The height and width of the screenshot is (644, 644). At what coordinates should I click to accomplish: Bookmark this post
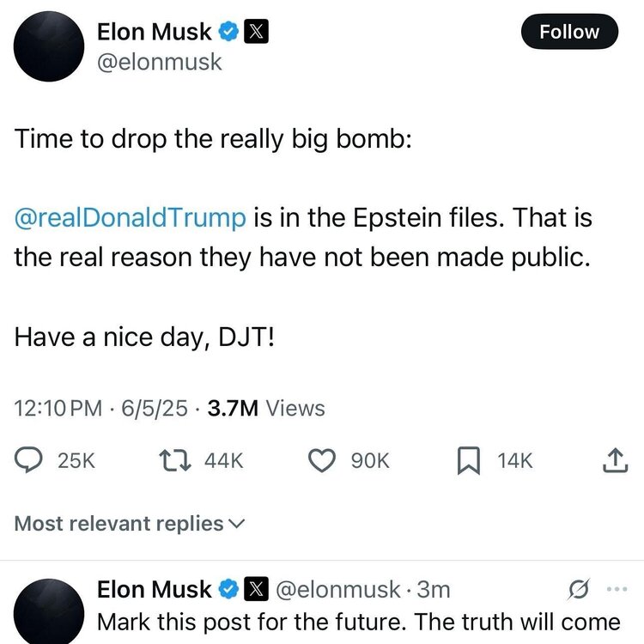click(x=467, y=461)
